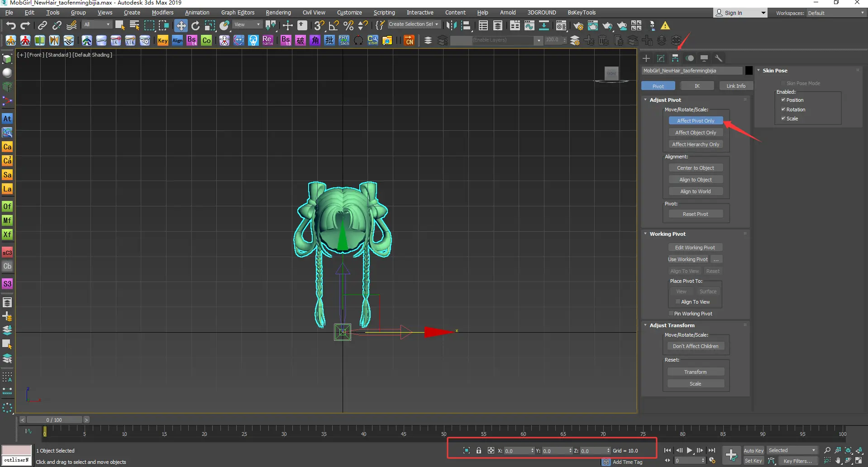Click Affect Object Only button
This screenshot has height=467, width=868.
coord(696,133)
